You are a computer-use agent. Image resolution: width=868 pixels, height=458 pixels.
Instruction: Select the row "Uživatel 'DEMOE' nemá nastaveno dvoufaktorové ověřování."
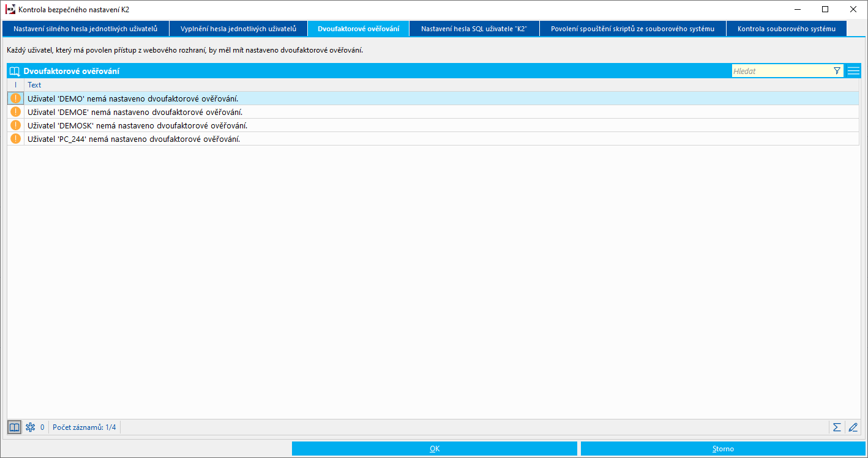(x=433, y=112)
